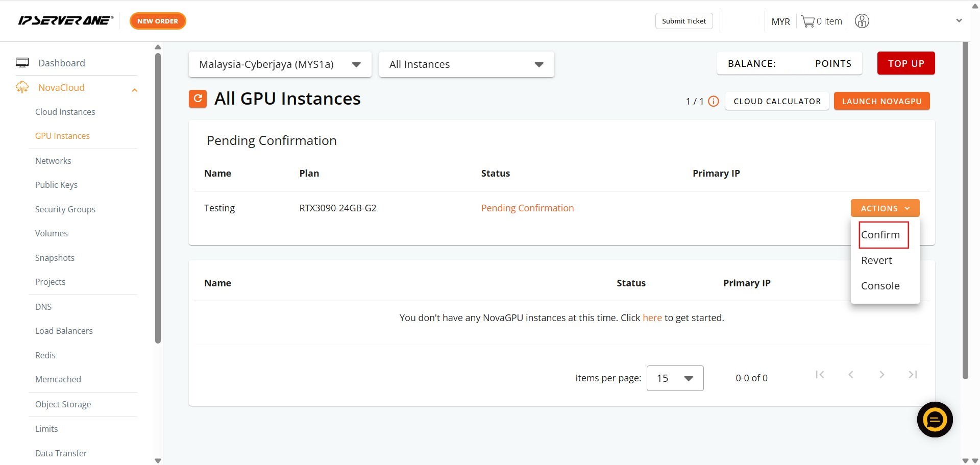Click the Launch NovaGPU button
This screenshot has height=465, width=980.
[881, 101]
